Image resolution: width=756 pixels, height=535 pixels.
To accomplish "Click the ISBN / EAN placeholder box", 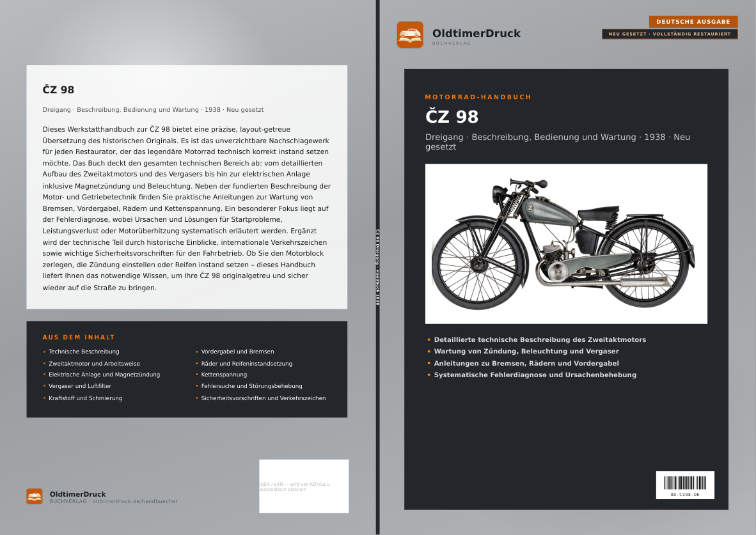I will click(x=304, y=486).
